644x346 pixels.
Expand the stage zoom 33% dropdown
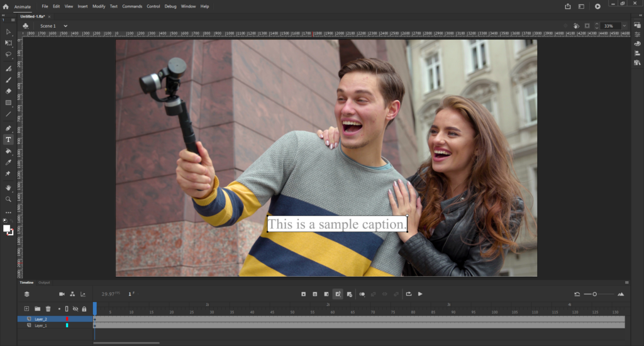(624, 26)
